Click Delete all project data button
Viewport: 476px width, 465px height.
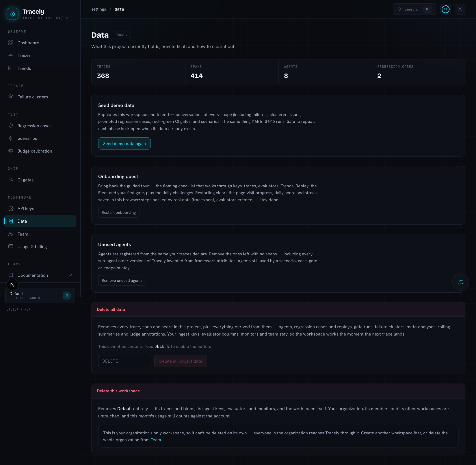pyautogui.click(x=181, y=361)
